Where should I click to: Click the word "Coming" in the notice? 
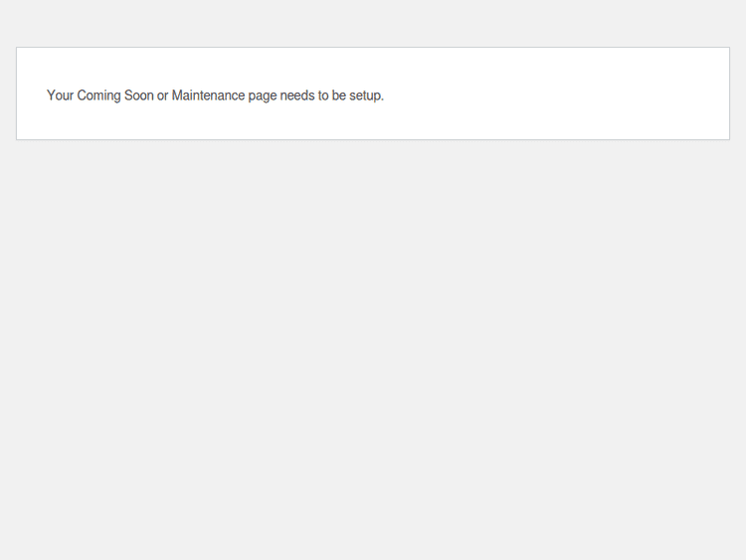[x=98, y=95]
